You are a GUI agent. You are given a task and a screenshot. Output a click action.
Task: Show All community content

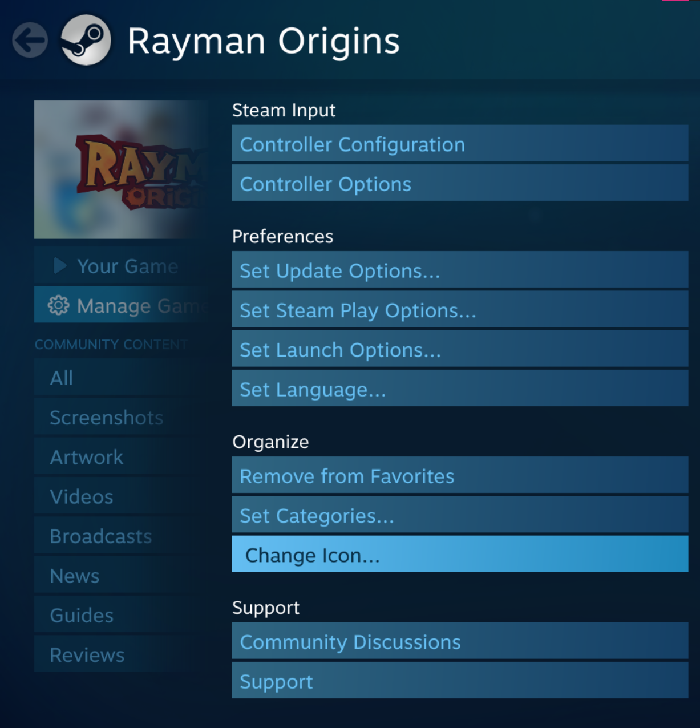[x=62, y=378]
